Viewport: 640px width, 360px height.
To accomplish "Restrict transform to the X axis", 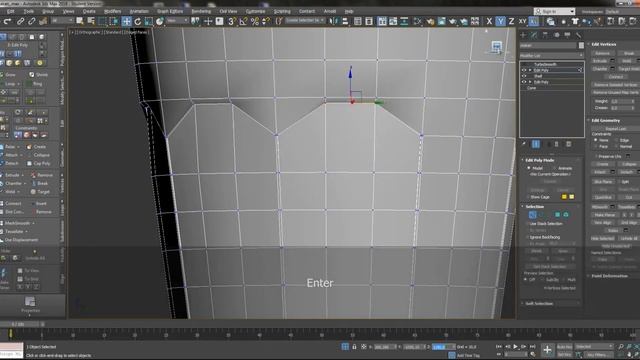I will pos(489,21).
